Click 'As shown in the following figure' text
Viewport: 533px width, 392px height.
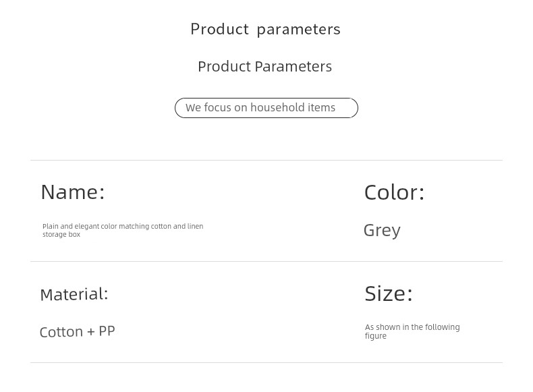point(412,331)
